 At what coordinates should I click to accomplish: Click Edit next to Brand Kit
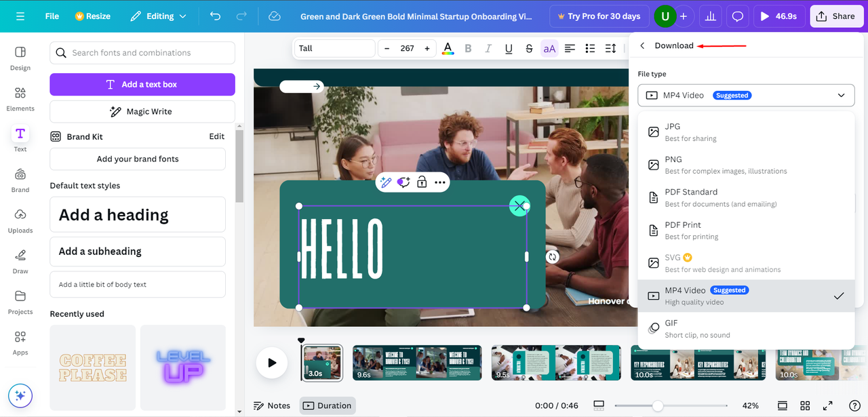coord(216,137)
